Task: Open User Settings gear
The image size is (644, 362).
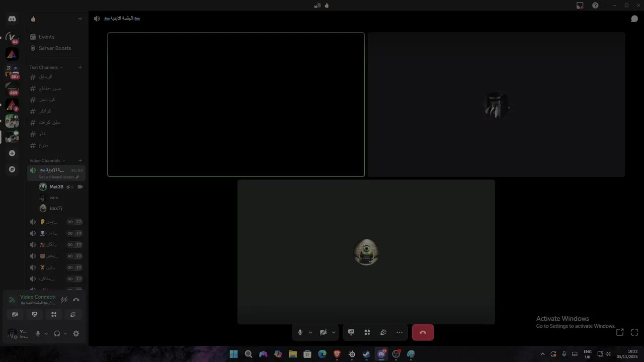Action: point(76,333)
